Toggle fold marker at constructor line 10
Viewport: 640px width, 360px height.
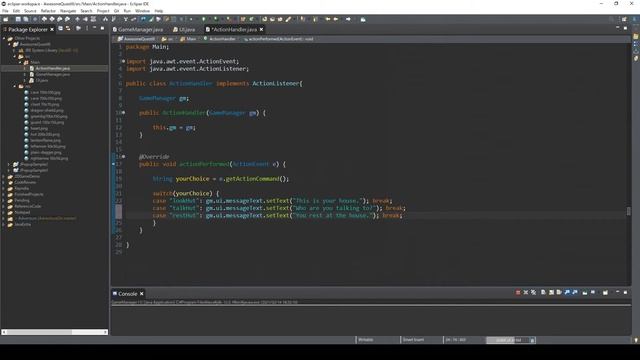123,113
